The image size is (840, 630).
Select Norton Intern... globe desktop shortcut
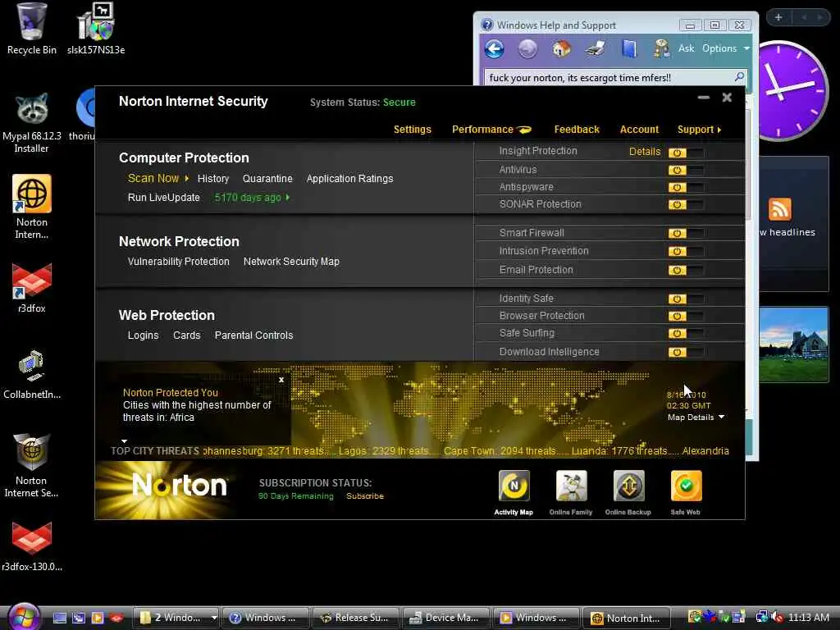(x=32, y=207)
